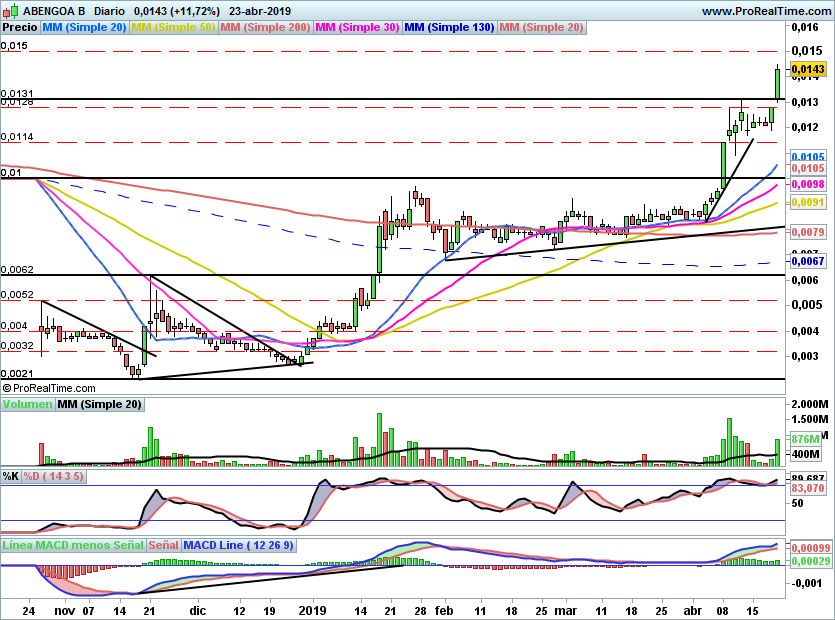Click the Precio legend label
The height and width of the screenshot is (620, 835).
19,27
